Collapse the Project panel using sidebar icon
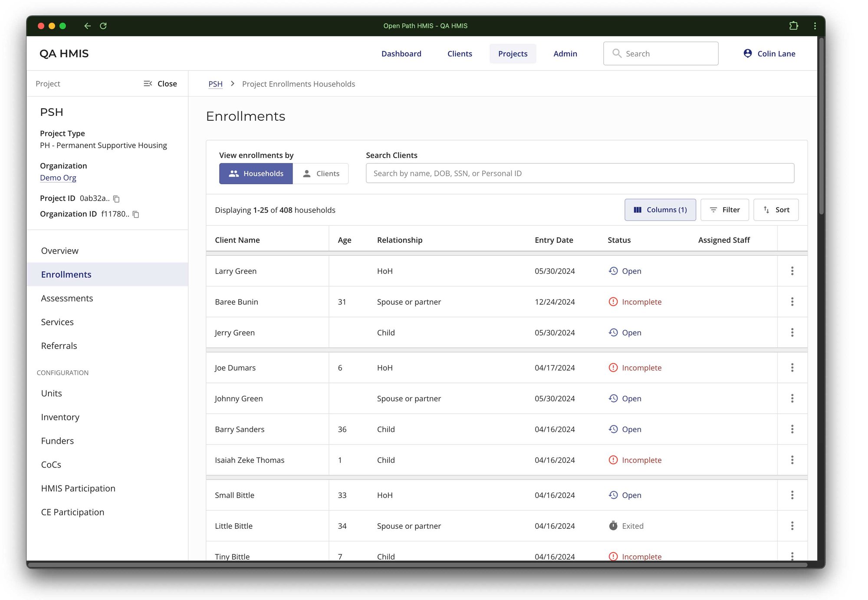The height and width of the screenshot is (600, 868). [x=148, y=83]
